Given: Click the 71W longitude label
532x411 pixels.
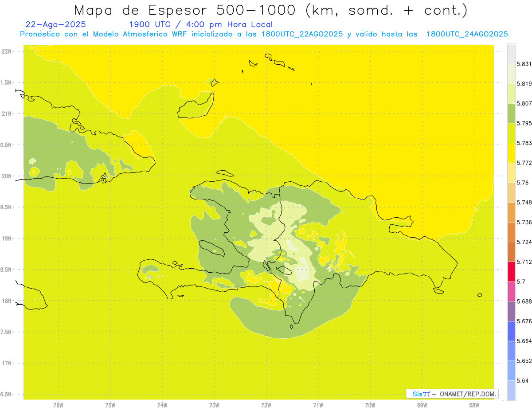Looking at the screenshot, I should point(318,405).
